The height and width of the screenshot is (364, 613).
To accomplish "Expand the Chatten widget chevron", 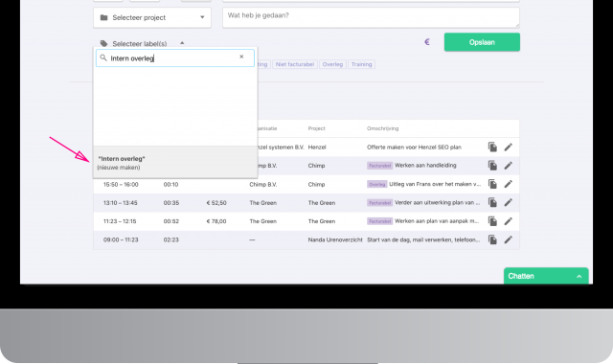I will pos(579,277).
